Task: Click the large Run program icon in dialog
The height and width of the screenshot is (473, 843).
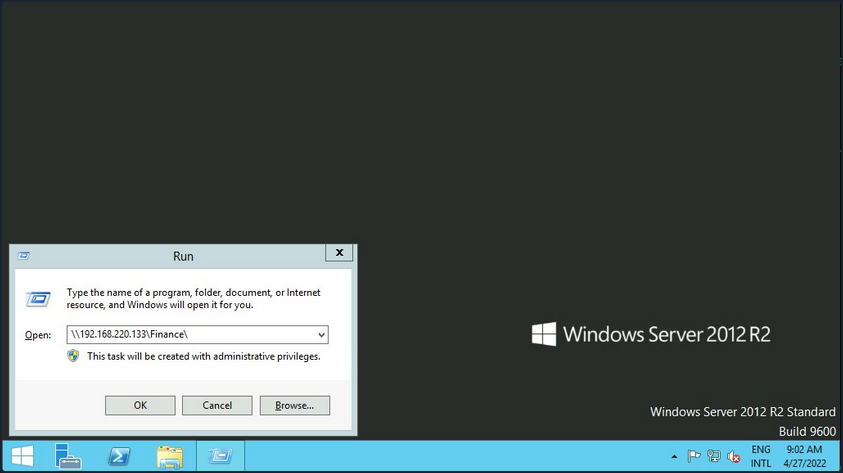Action: [38, 298]
